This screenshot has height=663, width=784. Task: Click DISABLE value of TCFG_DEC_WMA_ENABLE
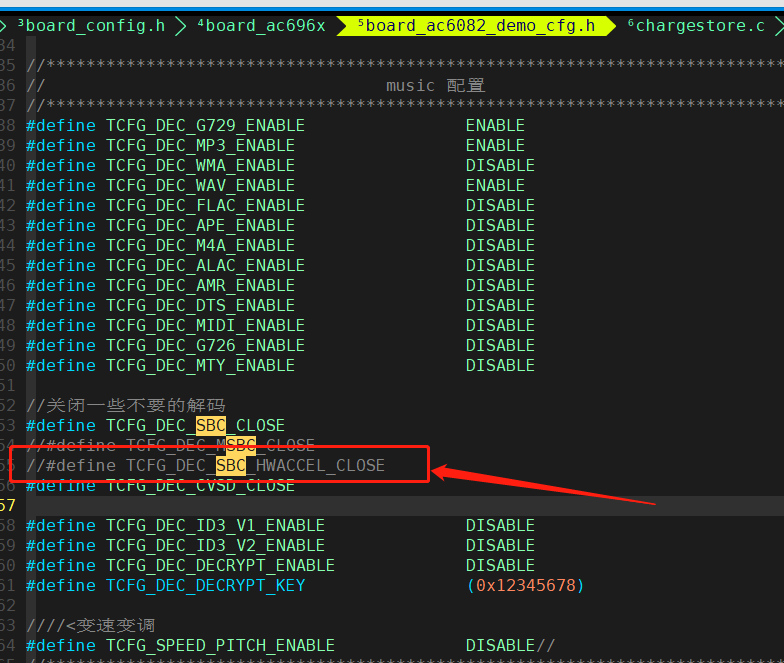(x=500, y=166)
